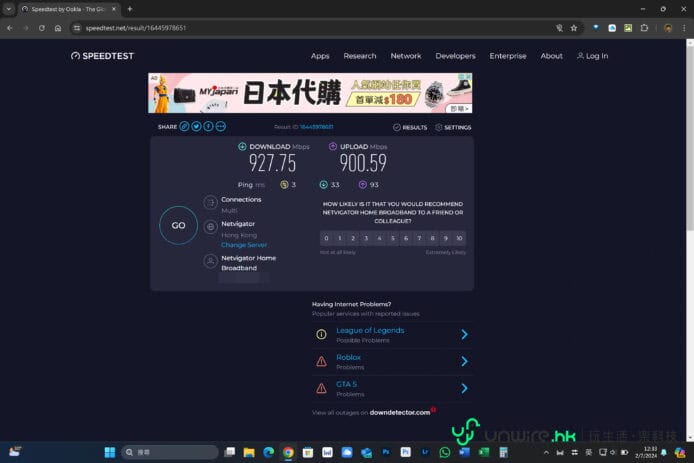694x463 pixels.
Task: Expand League of Legends outage details
Action: point(464,334)
